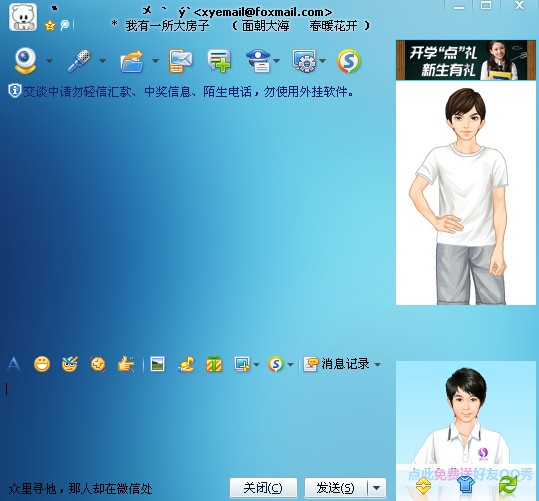Click the send SMS phone icon

click(180, 61)
